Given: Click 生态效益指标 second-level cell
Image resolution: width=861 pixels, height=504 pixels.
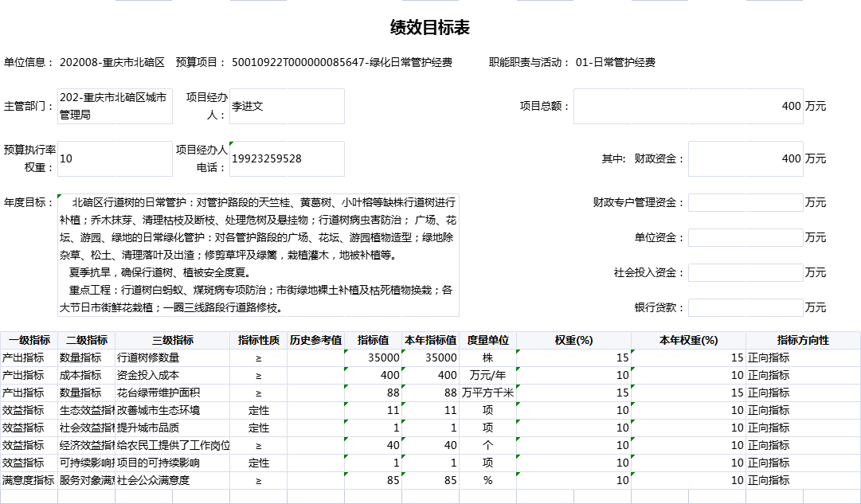Looking at the screenshot, I should [86, 411].
